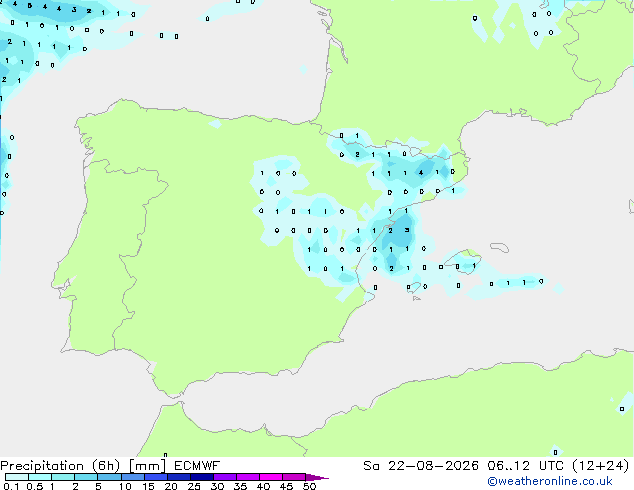Select the 45–50 mm legend swatch

(294, 477)
